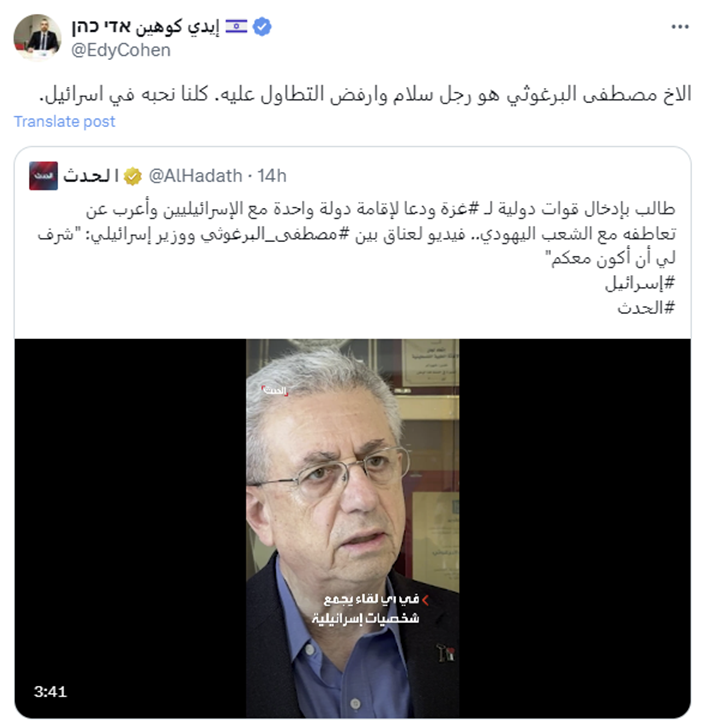The width and height of the screenshot is (722, 723).
Task: Play the quoted video
Action: coord(353,528)
